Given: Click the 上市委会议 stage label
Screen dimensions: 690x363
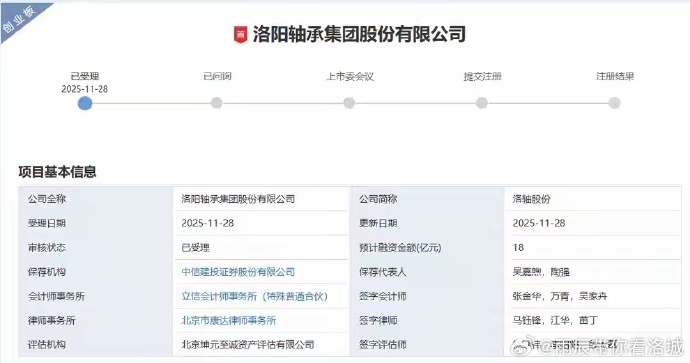Looking at the screenshot, I should pos(350,76).
